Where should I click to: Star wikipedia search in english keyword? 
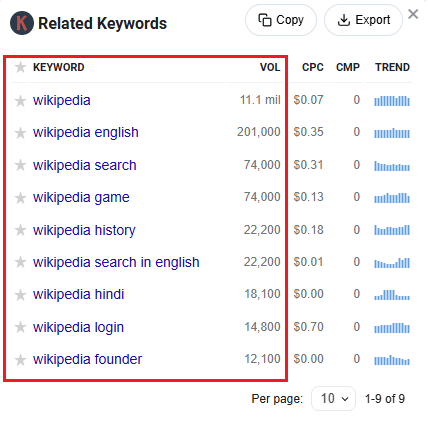pos(20,262)
